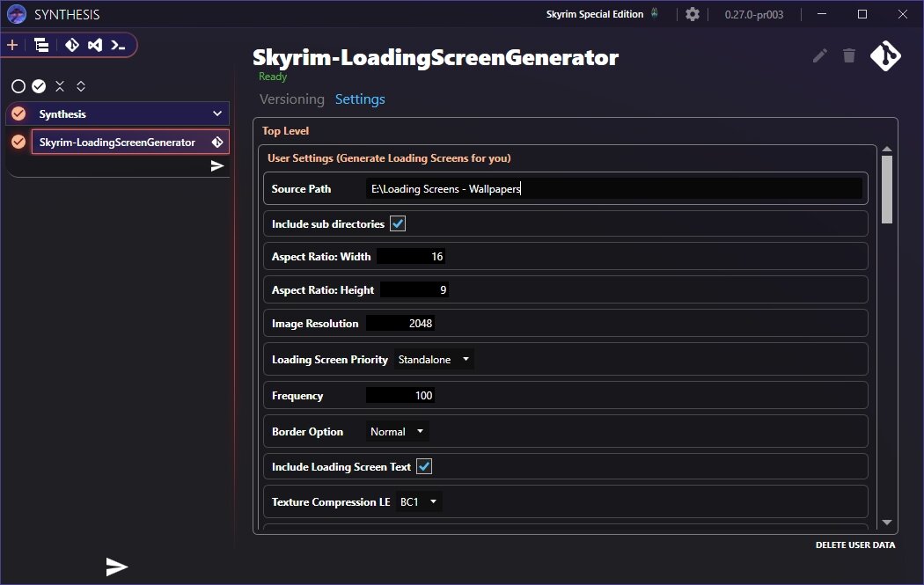Click the scrollbar down arrow

pyautogui.click(x=887, y=523)
